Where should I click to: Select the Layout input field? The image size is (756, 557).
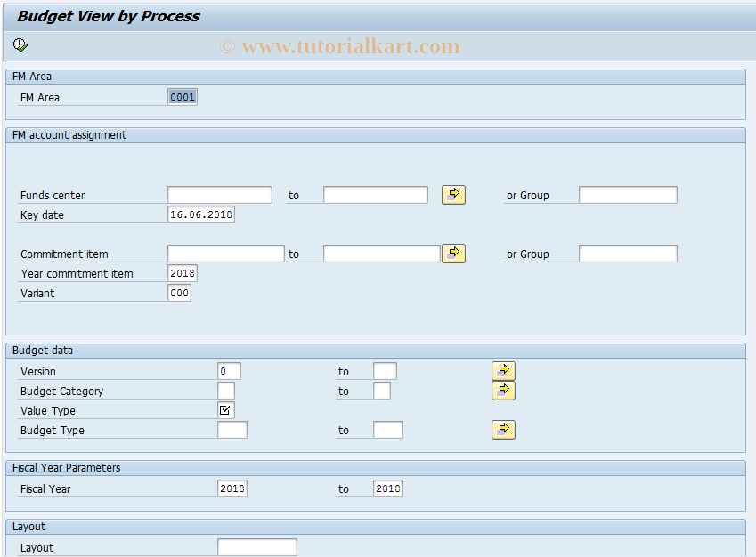(256, 546)
